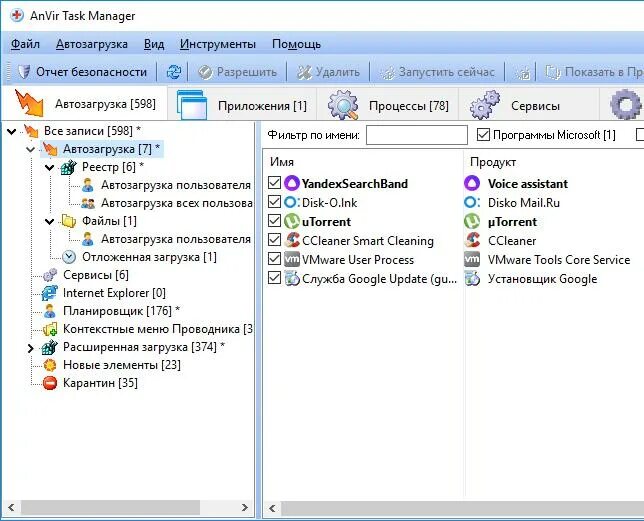Viewport: 644px width, 521px height.
Task: Click the Services tab gears icon
Action: pos(485,105)
